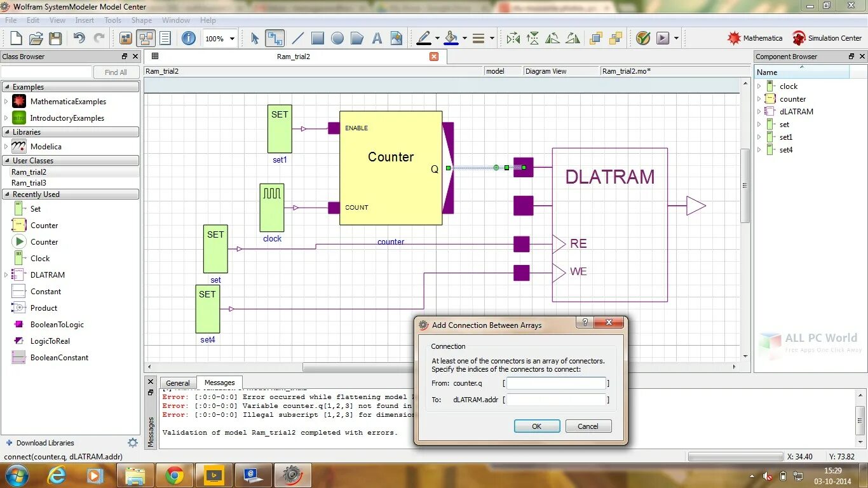Select the Line drawing tool

[297, 38]
